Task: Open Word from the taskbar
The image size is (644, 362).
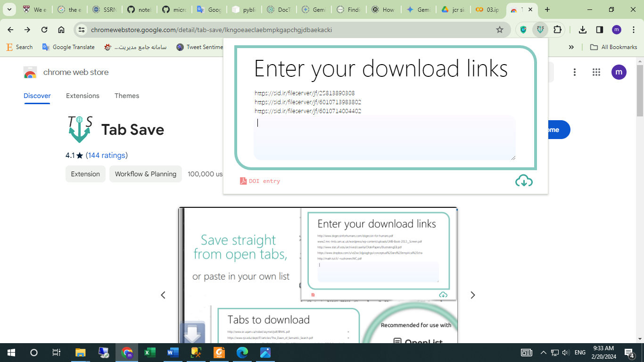Action: click(x=173, y=353)
